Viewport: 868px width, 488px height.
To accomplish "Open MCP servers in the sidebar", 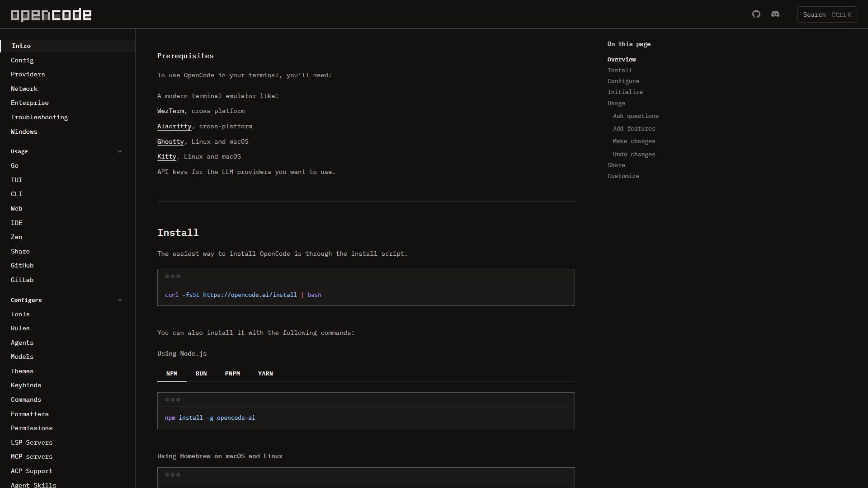I will [32, 456].
